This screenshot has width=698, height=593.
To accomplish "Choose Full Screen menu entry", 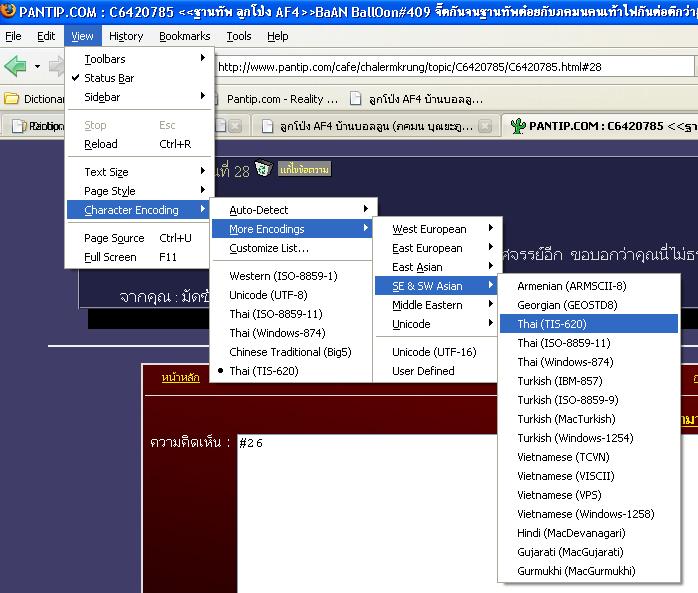I will [138, 257].
